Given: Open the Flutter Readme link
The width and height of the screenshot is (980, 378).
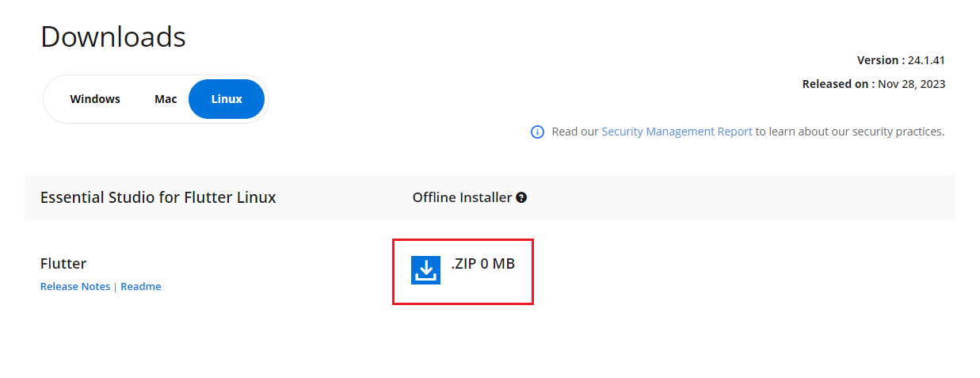Looking at the screenshot, I should 141,286.
